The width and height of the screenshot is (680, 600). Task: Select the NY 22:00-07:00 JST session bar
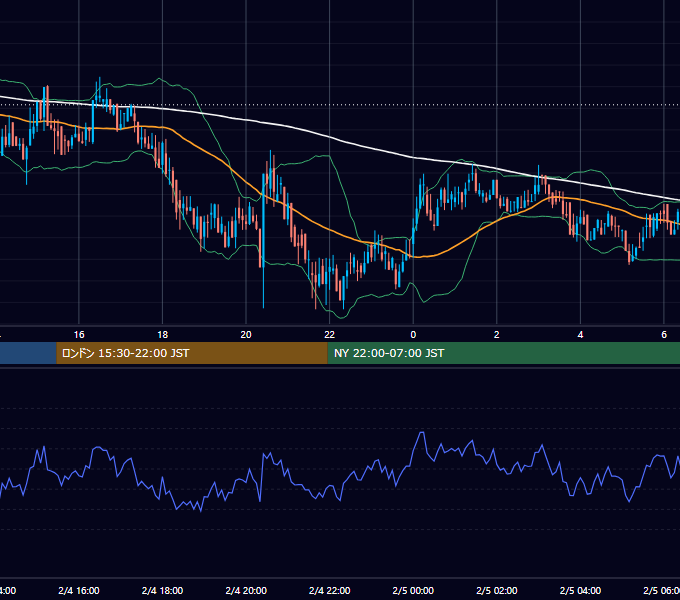[503, 353]
